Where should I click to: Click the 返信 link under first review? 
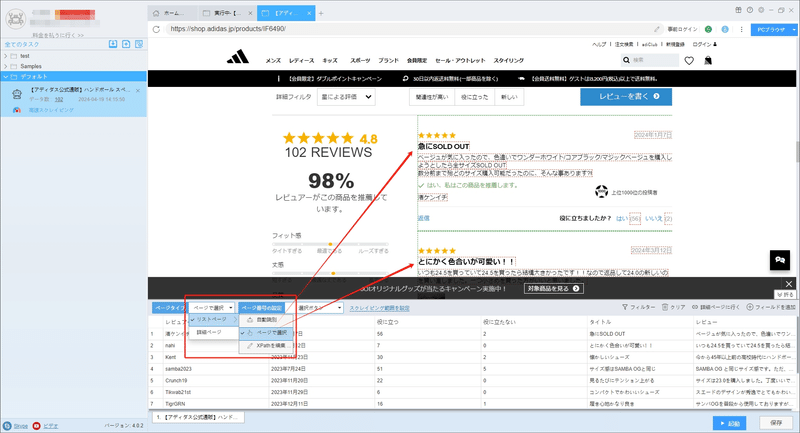tap(423, 218)
